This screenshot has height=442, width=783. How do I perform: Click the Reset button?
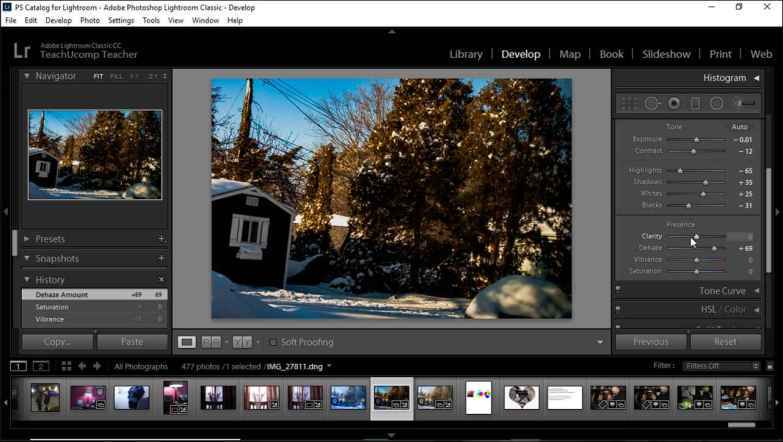(725, 342)
